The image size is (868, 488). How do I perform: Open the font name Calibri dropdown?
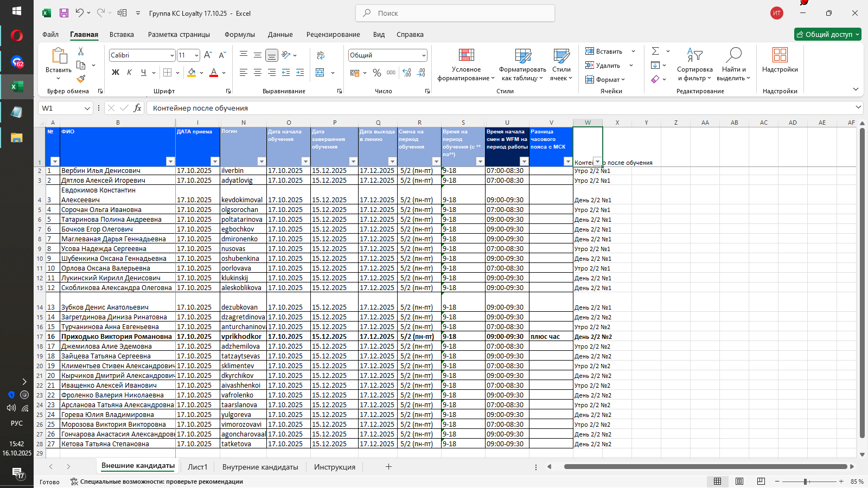click(172, 55)
